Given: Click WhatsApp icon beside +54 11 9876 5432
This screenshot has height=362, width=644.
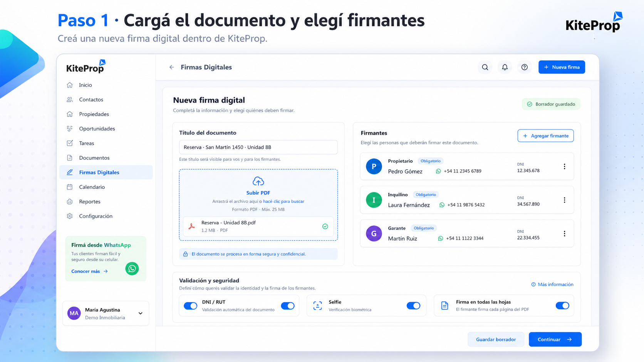Looking at the screenshot, I should tap(442, 205).
